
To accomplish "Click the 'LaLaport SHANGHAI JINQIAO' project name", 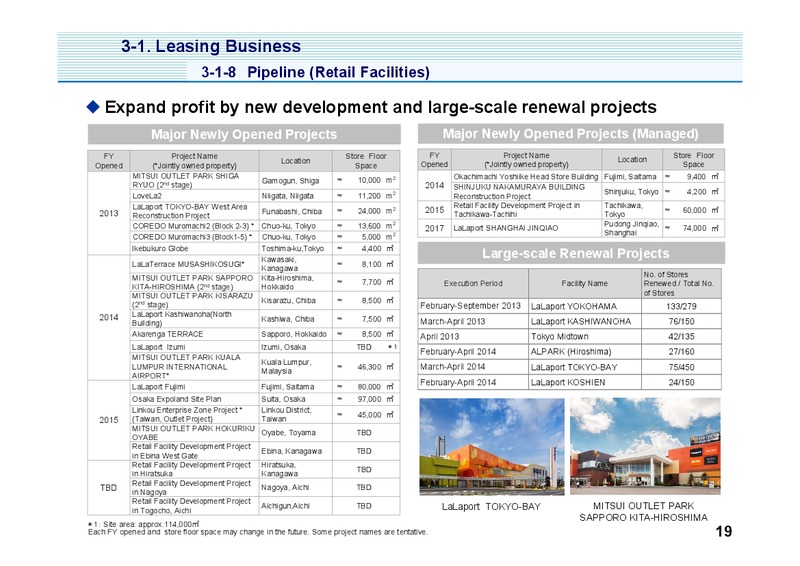I will click(506, 228).
